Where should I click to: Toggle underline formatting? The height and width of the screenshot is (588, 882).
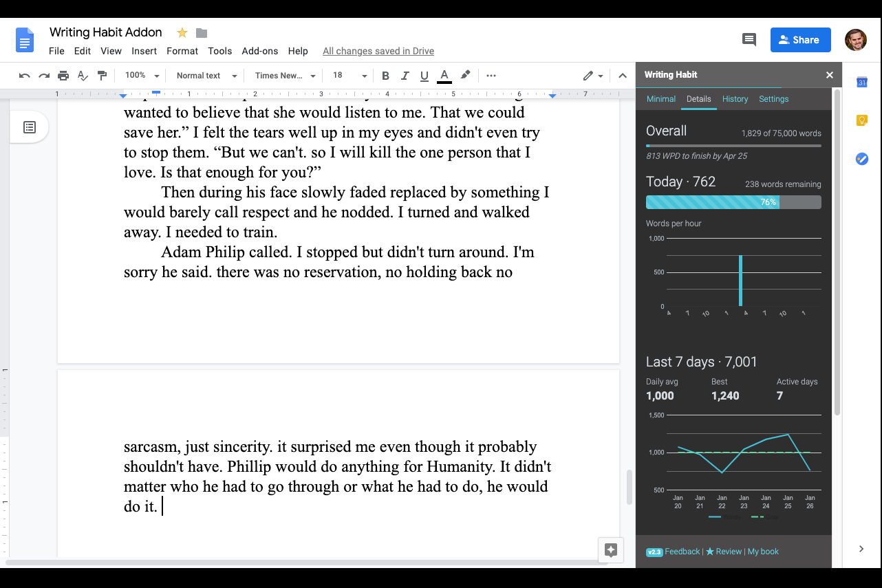(x=424, y=76)
